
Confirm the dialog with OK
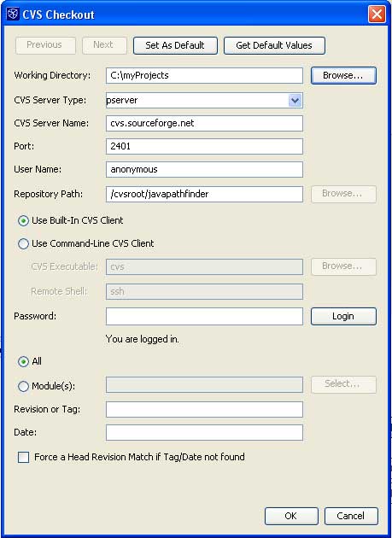291,516
